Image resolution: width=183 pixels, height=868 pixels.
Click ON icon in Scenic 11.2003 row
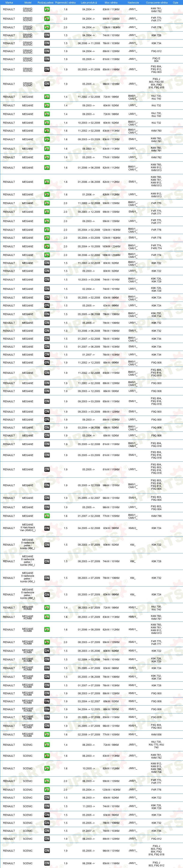coord(47,806)
